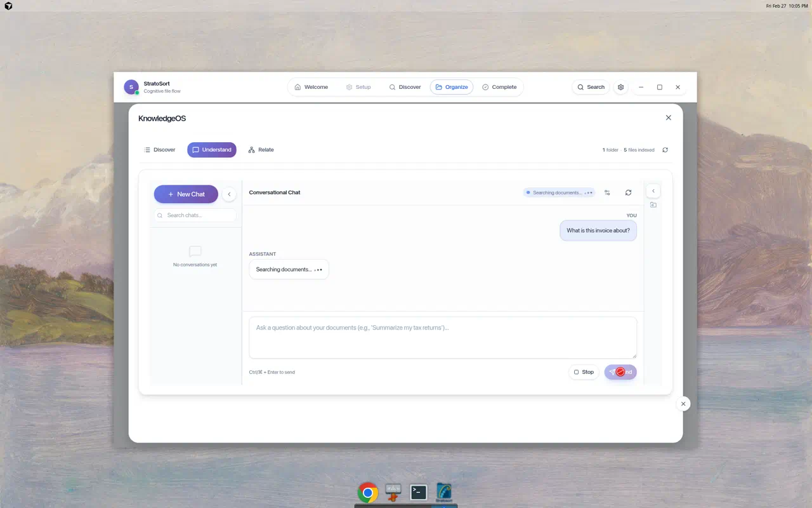
Task: Refresh the conversation with the circular arrows icon
Action: click(628, 192)
